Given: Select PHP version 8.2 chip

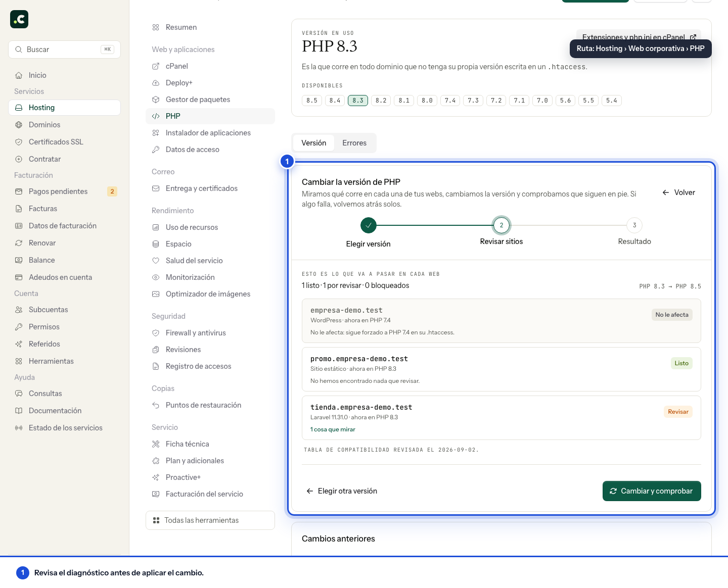Looking at the screenshot, I should [381, 101].
